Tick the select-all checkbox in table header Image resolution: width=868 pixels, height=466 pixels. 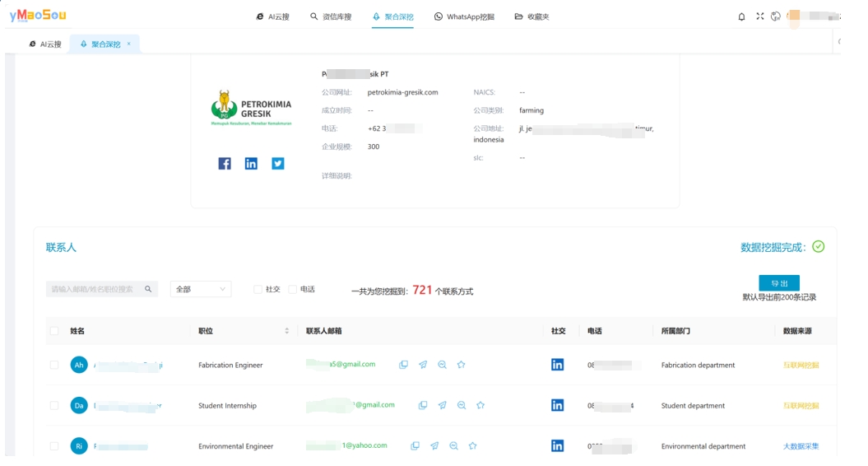tap(54, 331)
